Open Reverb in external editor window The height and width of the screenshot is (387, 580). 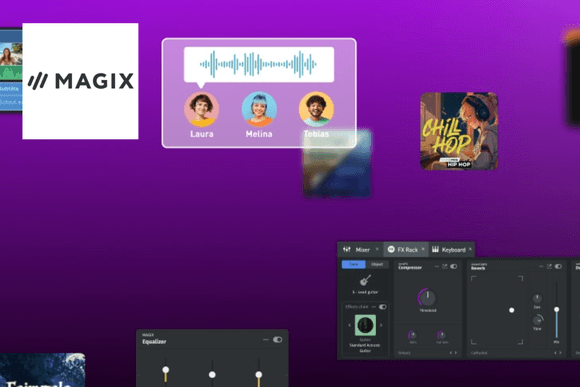[x=549, y=266]
